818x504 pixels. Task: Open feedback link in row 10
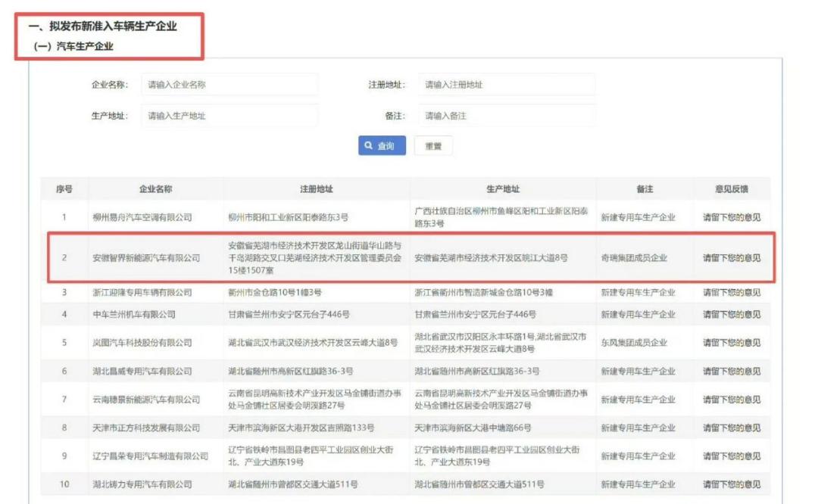(x=732, y=484)
